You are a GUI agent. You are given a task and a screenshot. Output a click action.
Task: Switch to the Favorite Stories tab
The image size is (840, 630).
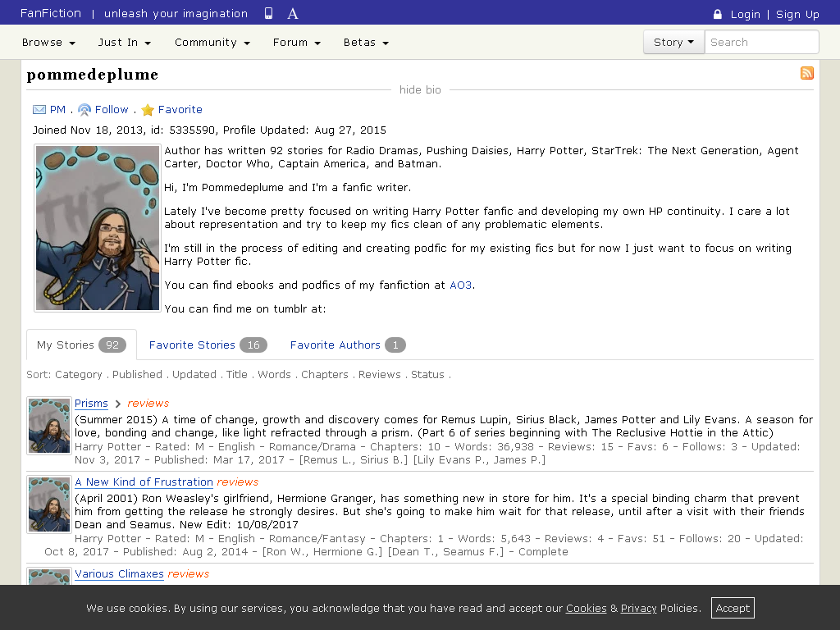coord(208,345)
